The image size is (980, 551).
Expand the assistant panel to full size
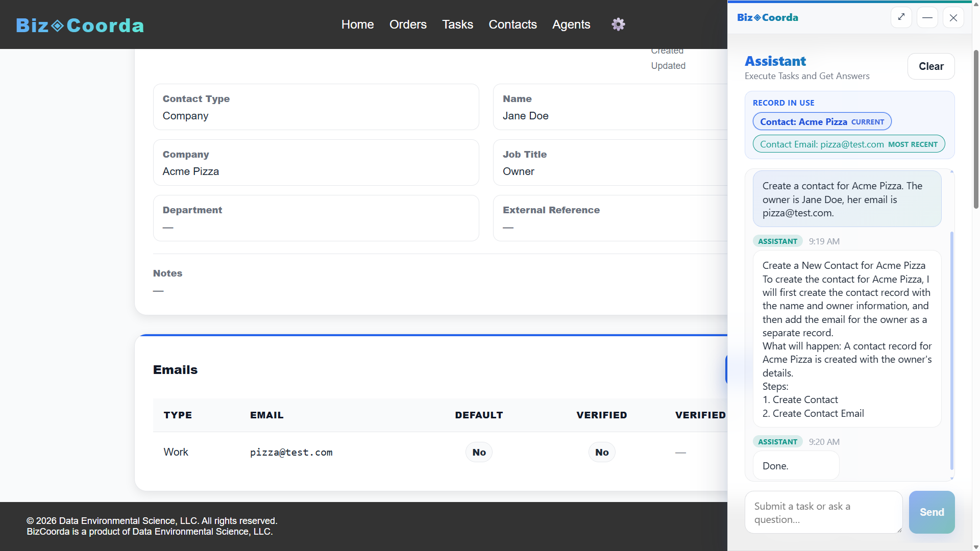click(901, 17)
